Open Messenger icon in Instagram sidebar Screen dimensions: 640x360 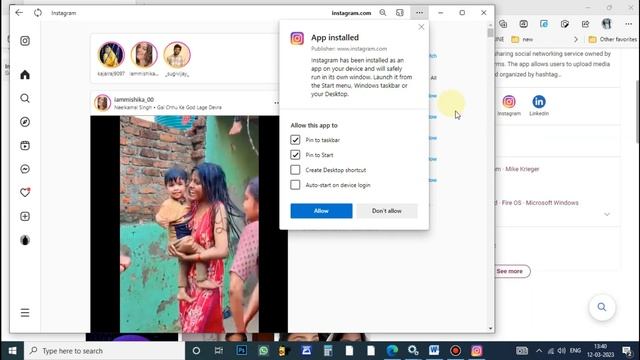coord(25,169)
